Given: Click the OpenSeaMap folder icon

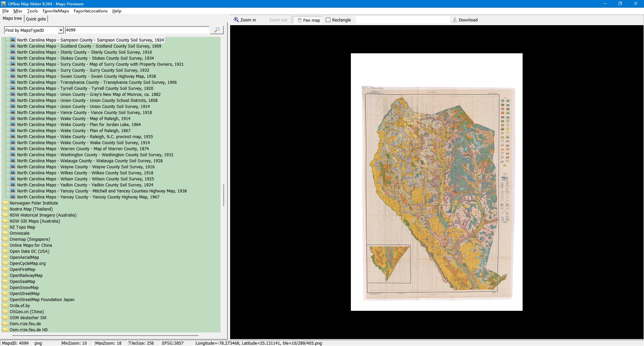Looking at the screenshot, I should 5,282.
